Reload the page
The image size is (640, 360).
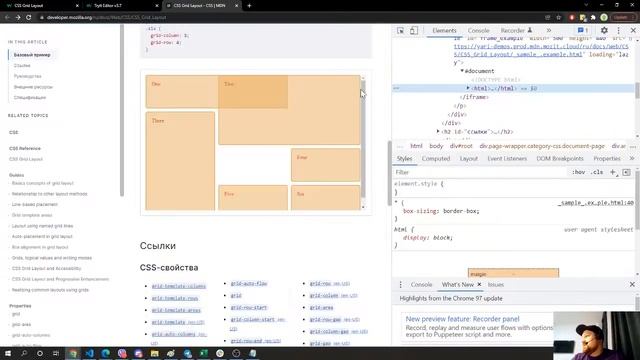[29, 18]
